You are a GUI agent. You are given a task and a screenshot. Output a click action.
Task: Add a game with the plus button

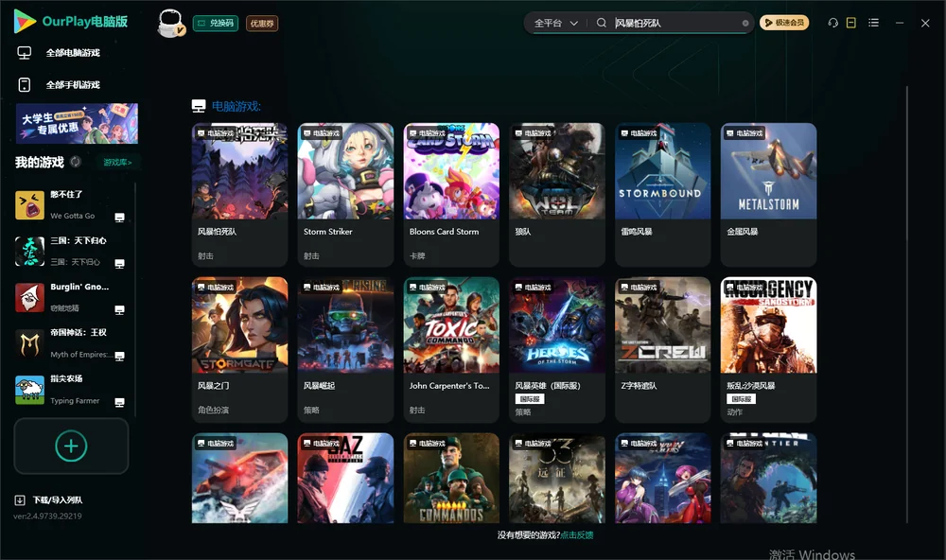point(71,446)
